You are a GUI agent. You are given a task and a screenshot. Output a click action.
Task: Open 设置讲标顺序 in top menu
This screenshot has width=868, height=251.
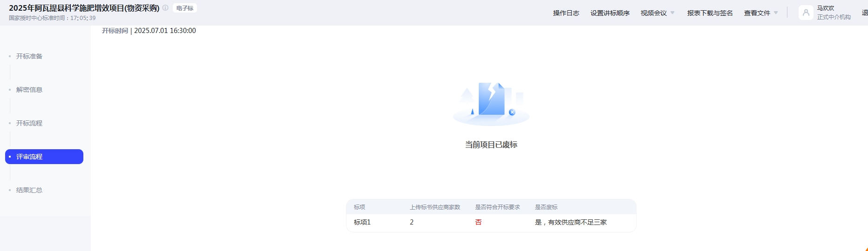pos(610,13)
